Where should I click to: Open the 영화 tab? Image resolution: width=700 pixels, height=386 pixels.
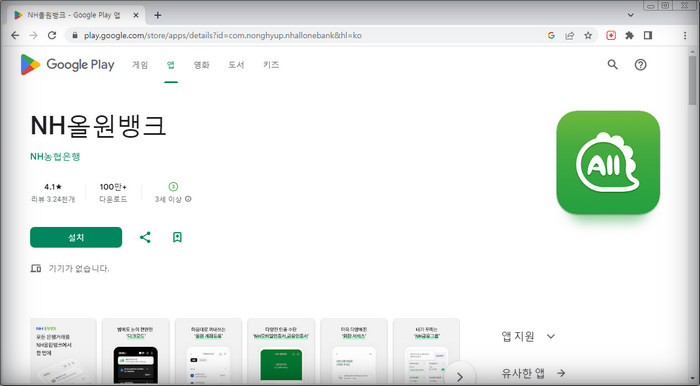pos(201,65)
